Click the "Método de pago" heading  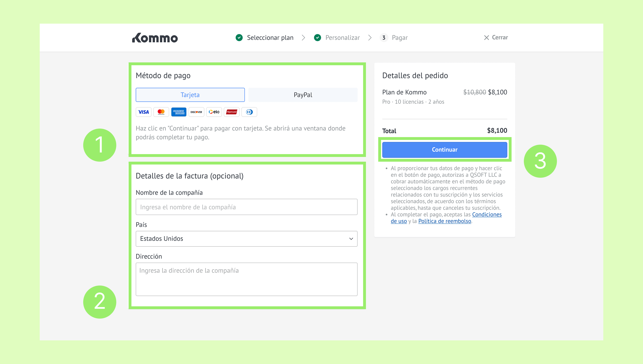coord(163,75)
